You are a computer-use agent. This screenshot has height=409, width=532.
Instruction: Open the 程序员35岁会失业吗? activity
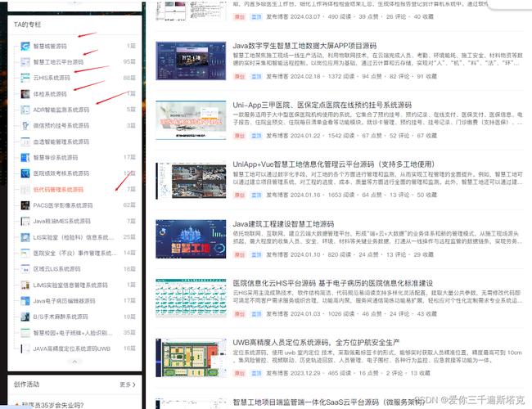(x=52, y=405)
